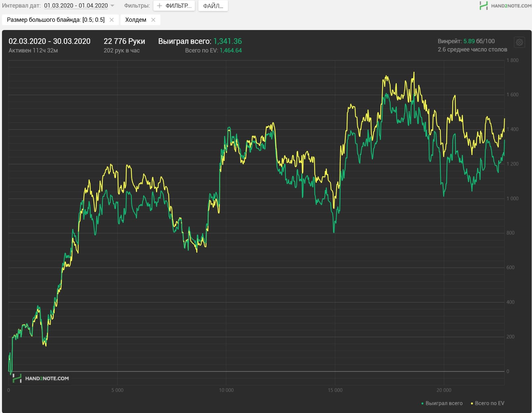The width and height of the screenshot is (532, 413).
Task: Click the Фильтры: label
Action: pyautogui.click(x=137, y=6)
